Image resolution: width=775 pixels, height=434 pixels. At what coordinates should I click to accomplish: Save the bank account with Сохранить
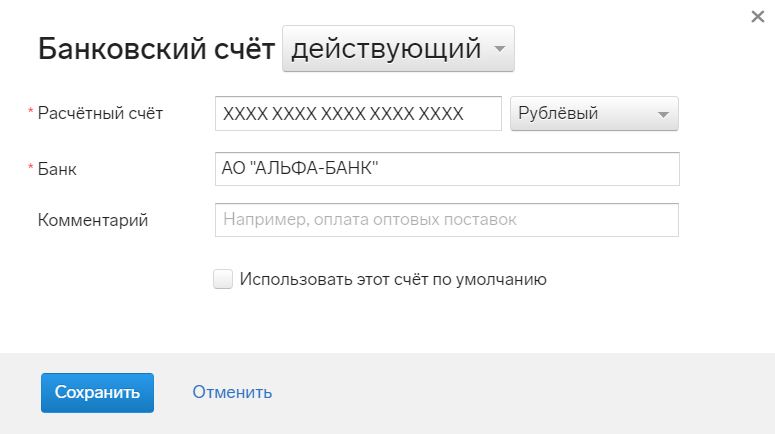(97, 392)
